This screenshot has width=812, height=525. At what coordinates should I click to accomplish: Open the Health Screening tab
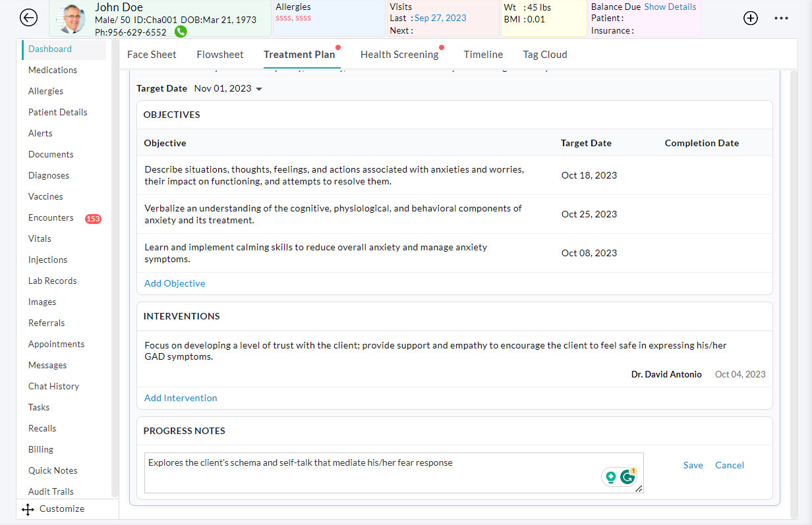[x=399, y=55]
